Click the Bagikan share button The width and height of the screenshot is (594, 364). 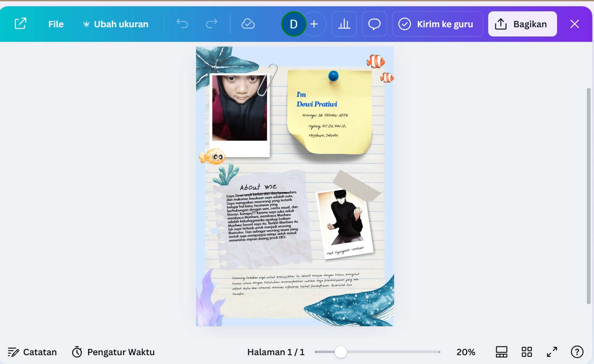(522, 24)
